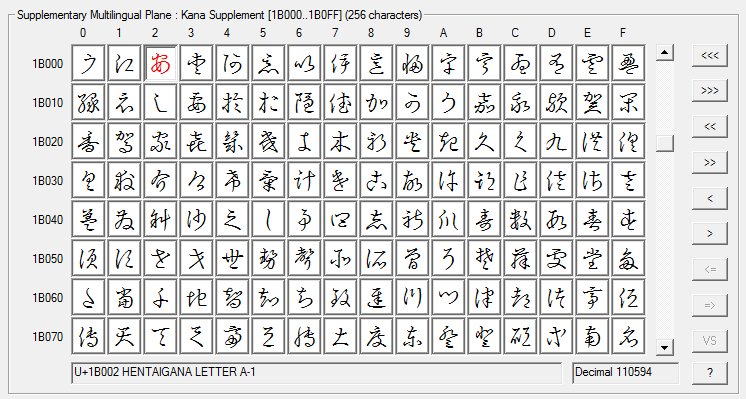Click the Decimal 110594 field
This screenshot has height=399, width=746.
point(626,372)
